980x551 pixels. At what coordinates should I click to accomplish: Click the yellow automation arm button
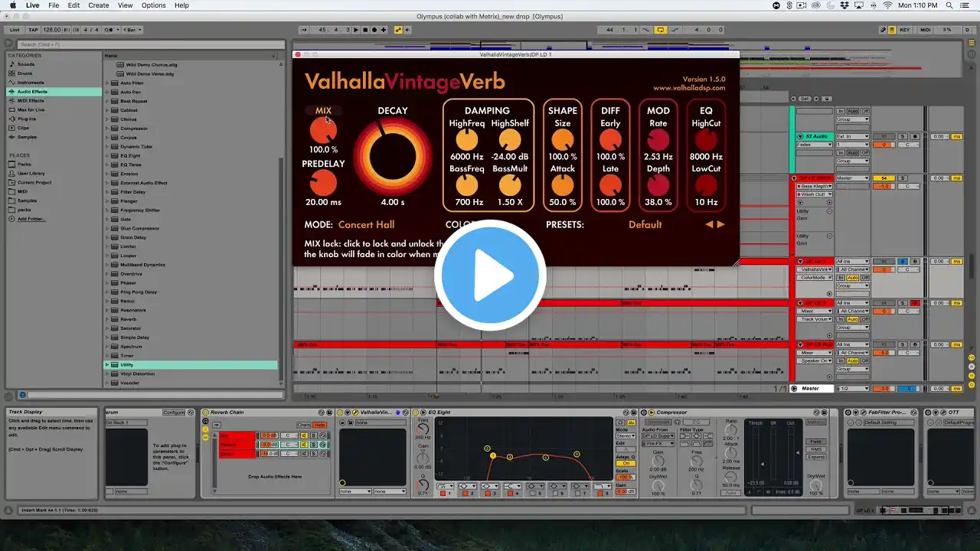click(398, 30)
